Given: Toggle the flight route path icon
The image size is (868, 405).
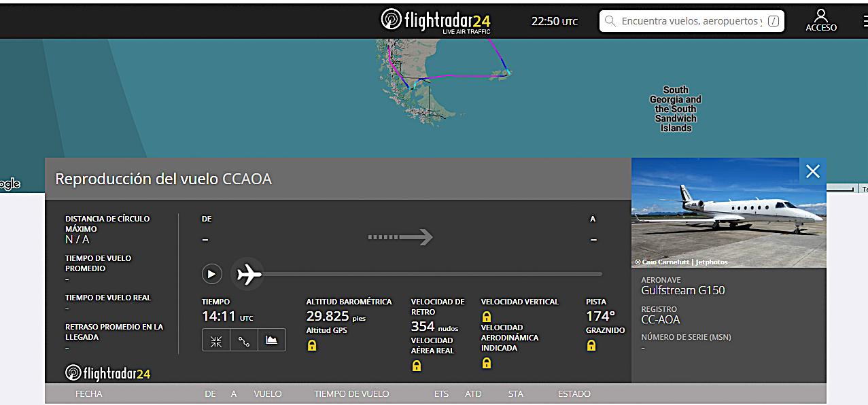Looking at the screenshot, I should click(244, 340).
